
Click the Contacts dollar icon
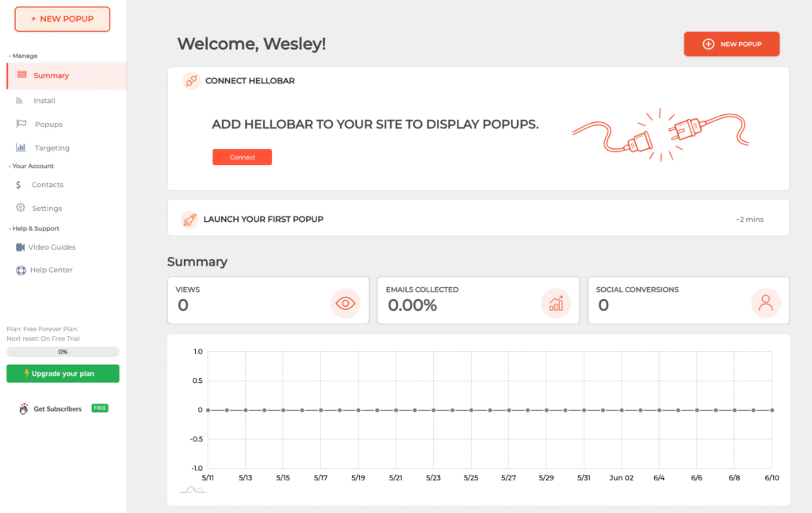click(x=18, y=185)
